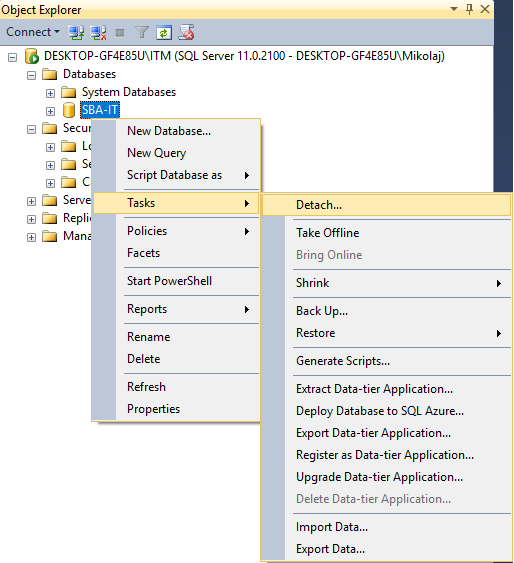This screenshot has height=563, width=514.
Task: Click the Connect Object Explorer toolbar icon
Action: [x=76, y=32]
